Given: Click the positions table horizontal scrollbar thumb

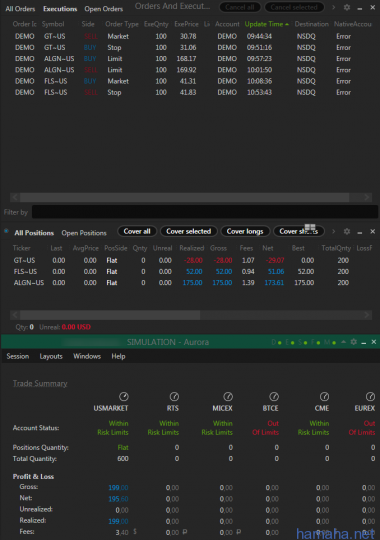Looking at the screenshot, I should coord(110,315).
